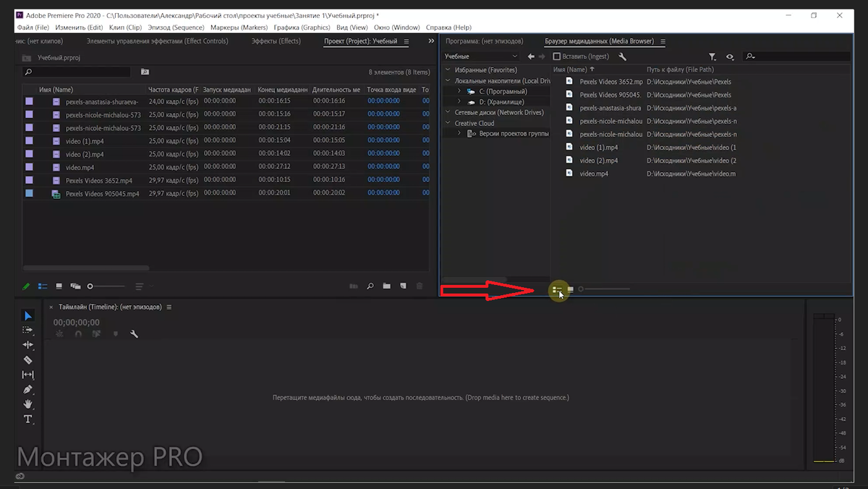Click the Timeline timecode 00;00;00;00
The image size is (868, 489).
77,323
